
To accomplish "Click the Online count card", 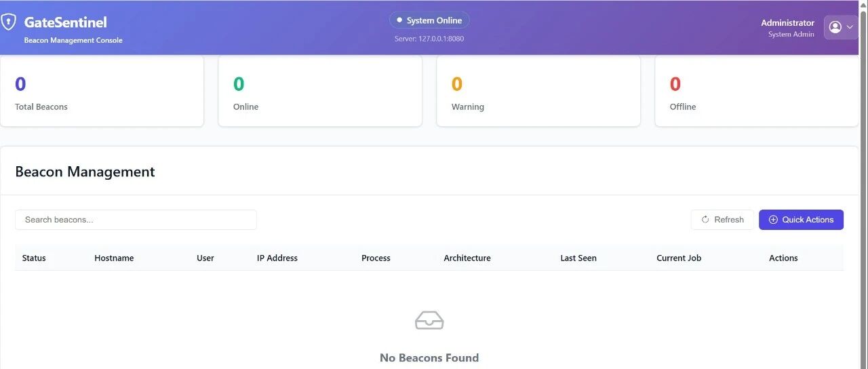I will coord(320,91).
